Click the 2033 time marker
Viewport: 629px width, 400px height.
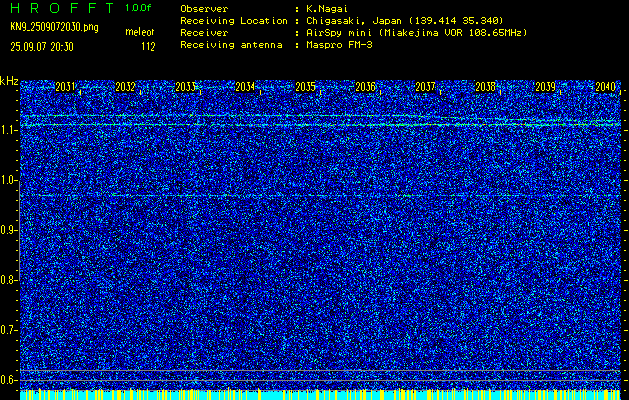pos(185,87)
